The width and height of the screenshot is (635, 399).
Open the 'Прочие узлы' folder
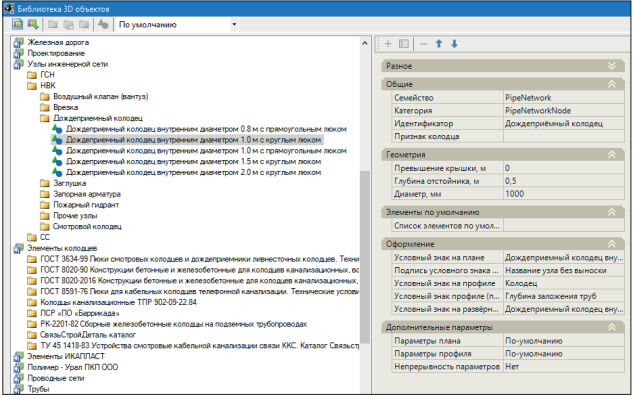pos(75,216)
